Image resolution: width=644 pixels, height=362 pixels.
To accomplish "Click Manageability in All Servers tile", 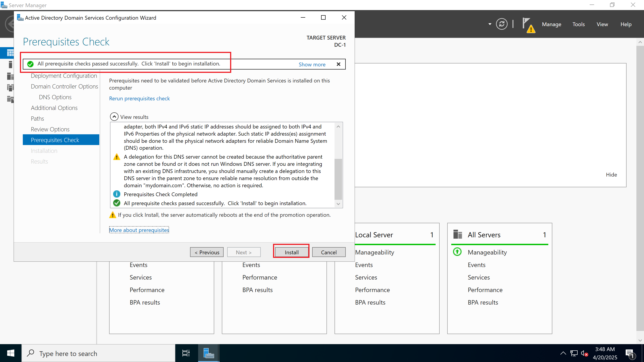I will (487, 252).
